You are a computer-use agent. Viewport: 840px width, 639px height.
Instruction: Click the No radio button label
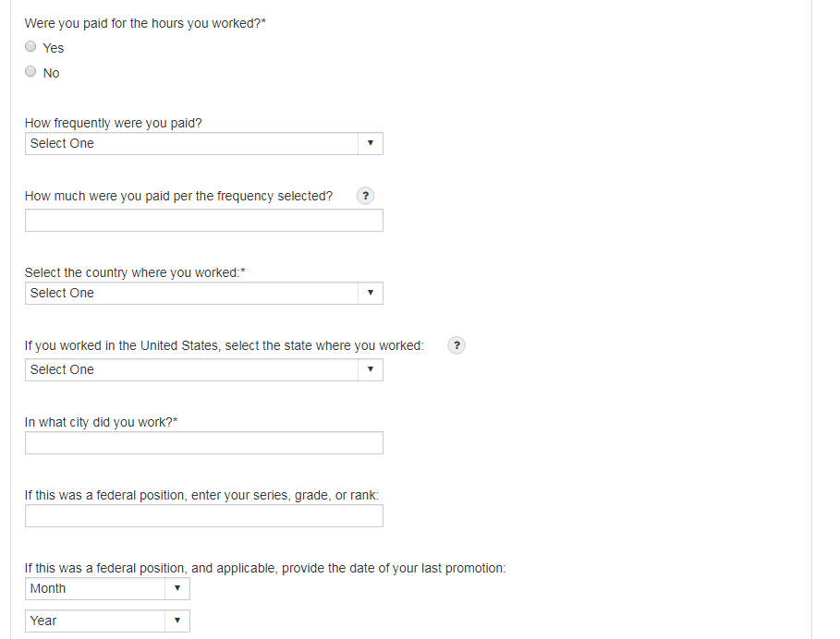pos(51,73)
